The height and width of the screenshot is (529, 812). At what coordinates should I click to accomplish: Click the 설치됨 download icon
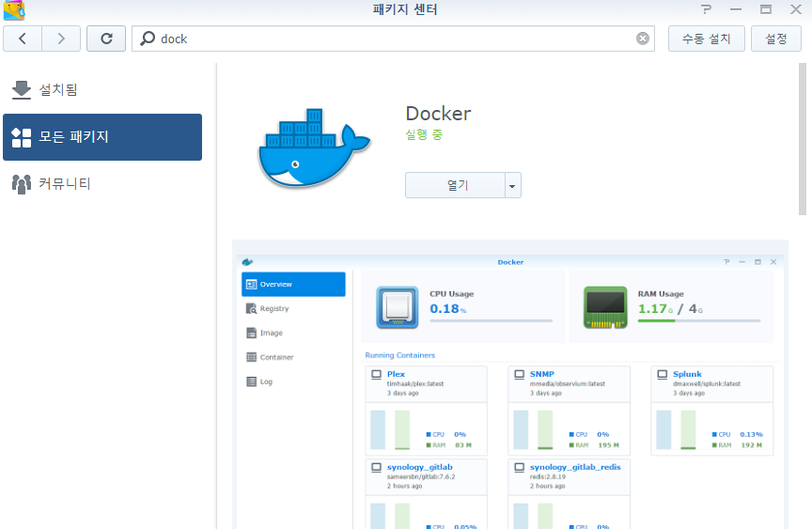pyautogui.click(x=22, y=90)
